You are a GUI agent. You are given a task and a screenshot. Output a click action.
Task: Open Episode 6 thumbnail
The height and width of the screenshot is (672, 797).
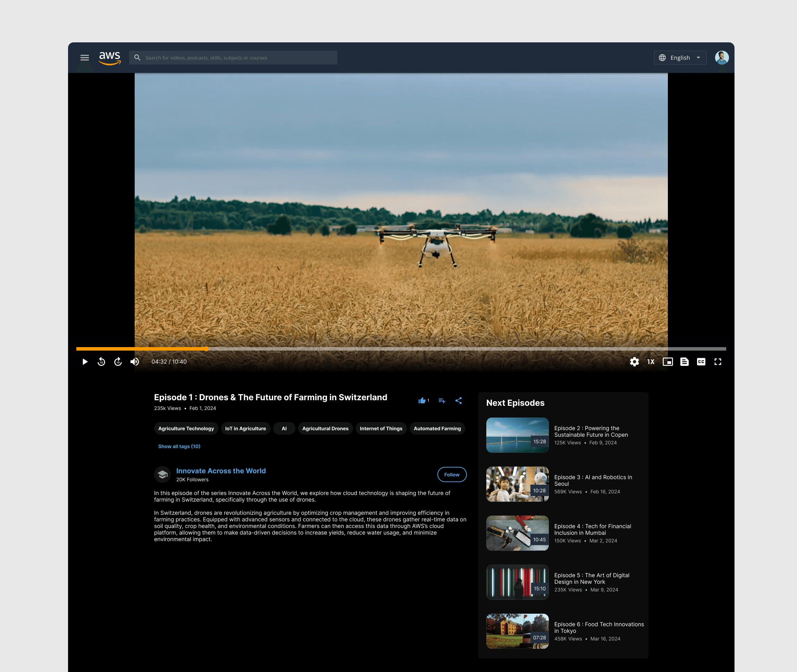click(x=517, y=631)
